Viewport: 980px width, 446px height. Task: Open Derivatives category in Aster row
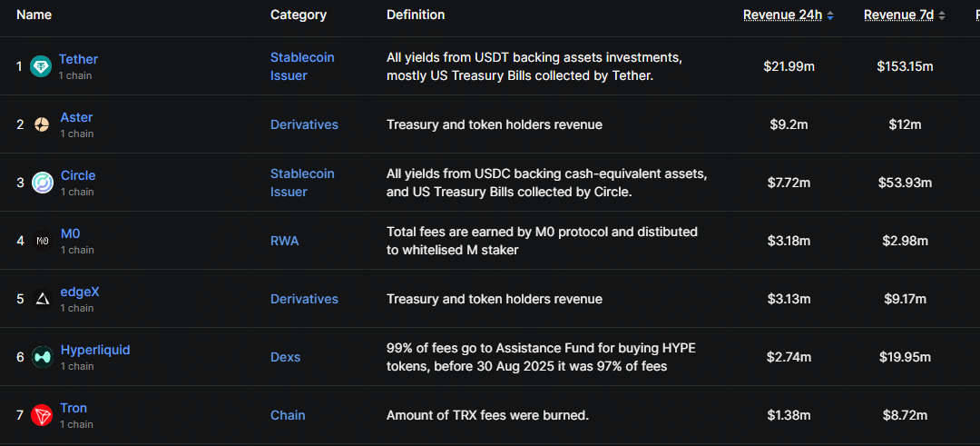tap(304, 124)
